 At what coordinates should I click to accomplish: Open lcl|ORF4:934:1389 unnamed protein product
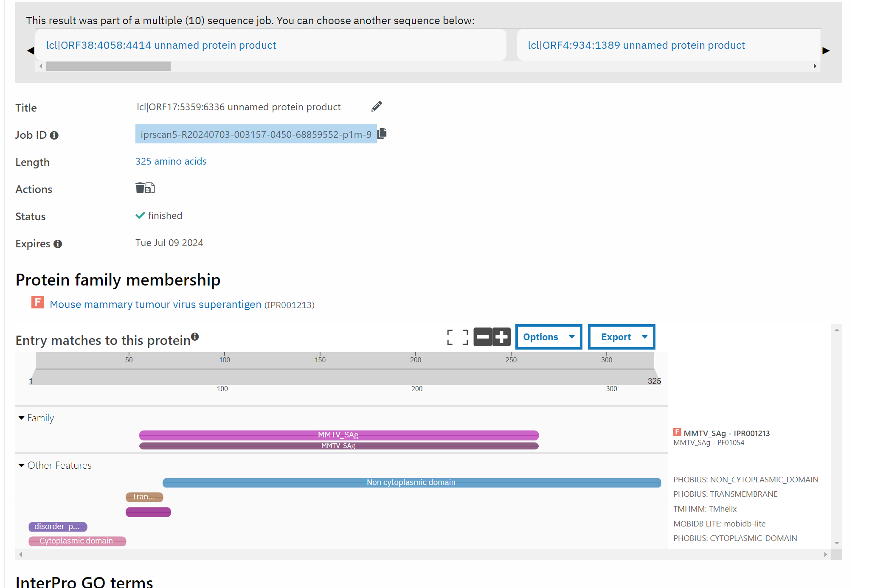pyautogui.click(x=636, y=45)
